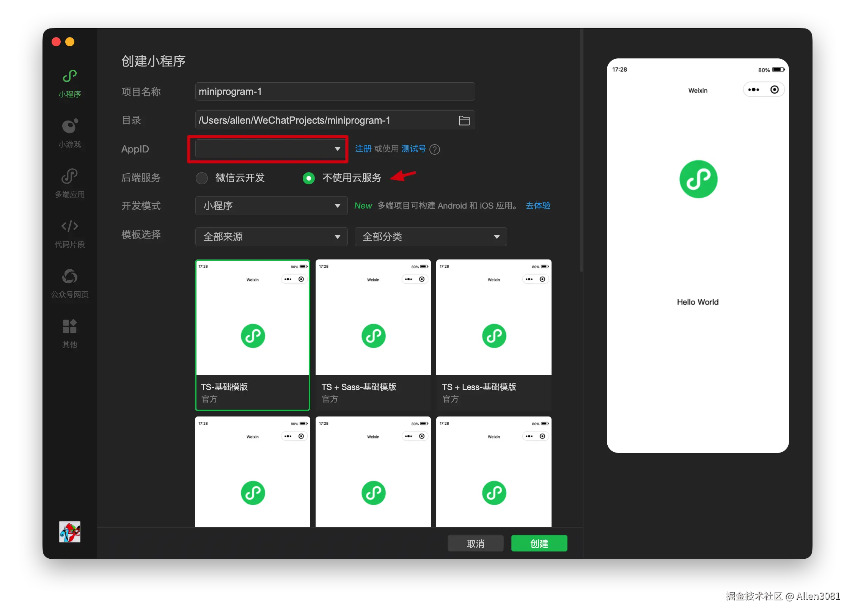Image resolution: width=855 pixels, height=616 pixels.
Task: Click the folder browse icon in 目录 field
Action: tap(464, 120)
